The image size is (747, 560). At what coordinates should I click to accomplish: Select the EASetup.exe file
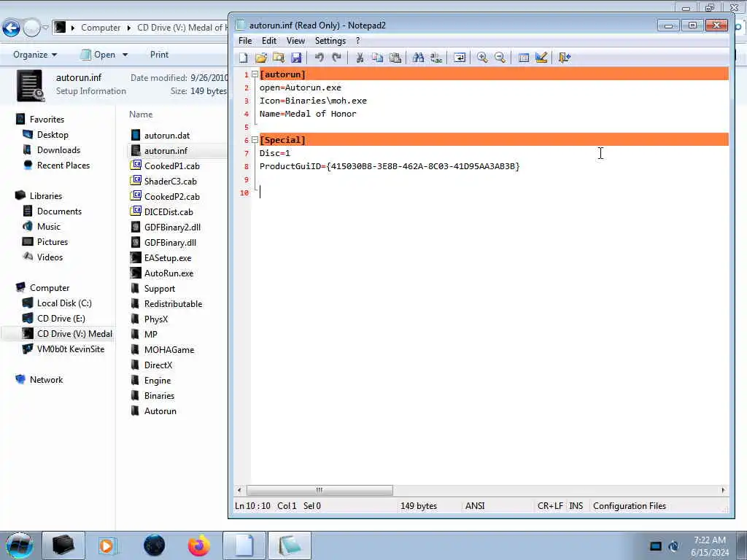(x=168, y=258)
